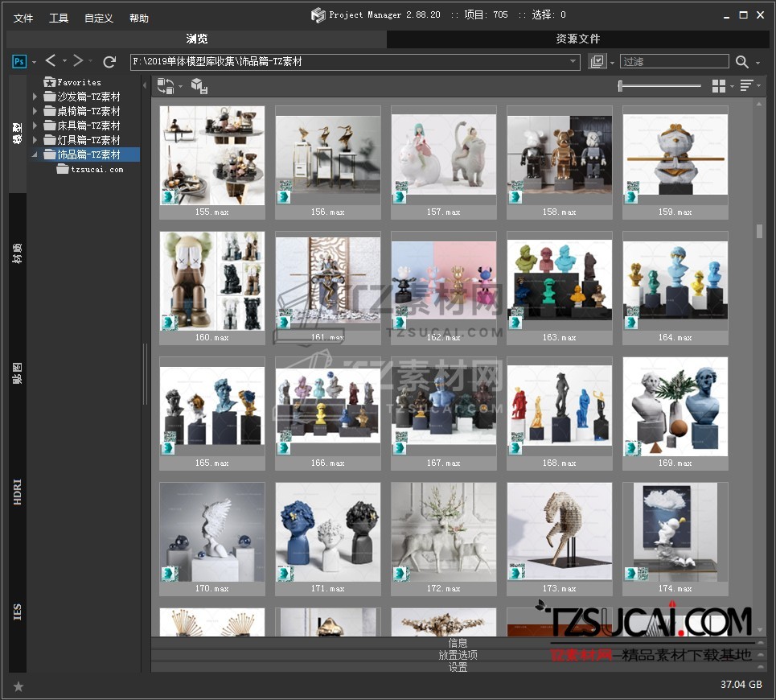Expand the 灯具篇-TZ素材 tree node
This screenshot has height=700, width=776.
pos(35,141)
